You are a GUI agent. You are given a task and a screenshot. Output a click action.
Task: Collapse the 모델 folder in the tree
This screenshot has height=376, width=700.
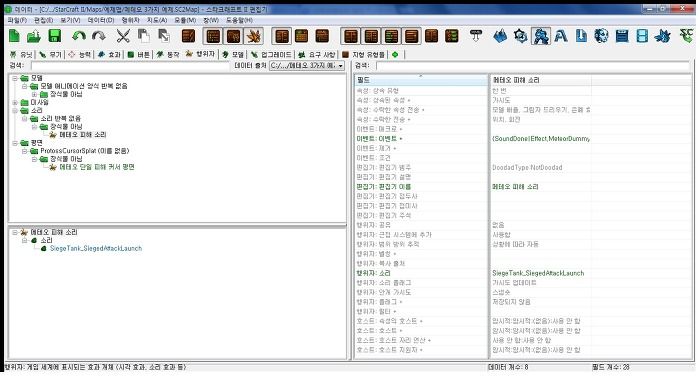(x=15, y=78)
